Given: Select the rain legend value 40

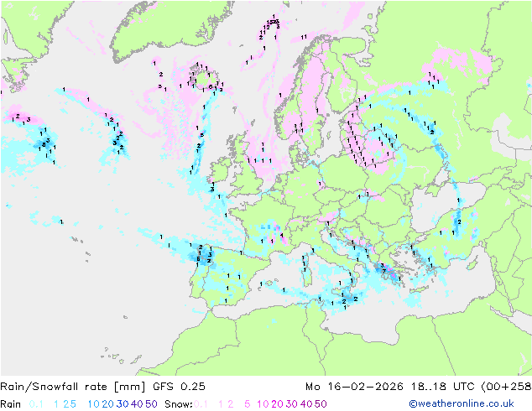Looking at the screenshot, I should (137, 404).
